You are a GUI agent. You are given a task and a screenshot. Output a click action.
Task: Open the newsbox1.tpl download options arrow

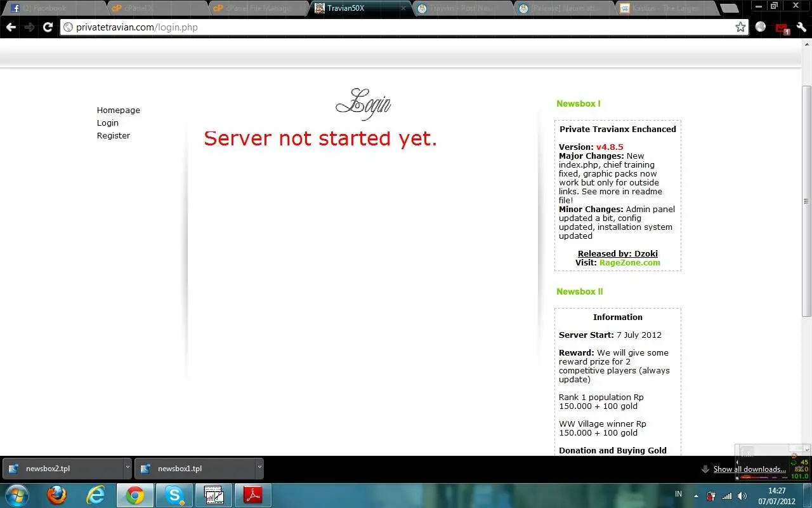[259, 469]
